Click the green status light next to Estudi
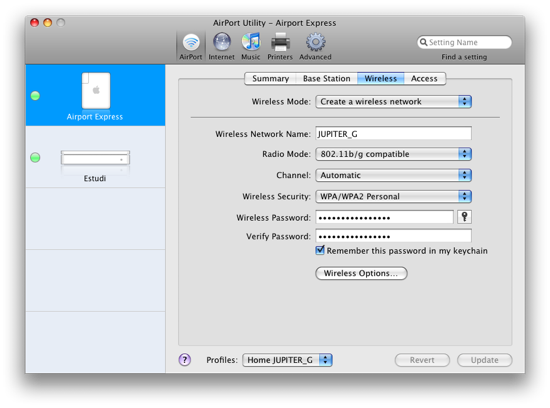This screenshot has height=408, width=550. 35,158
